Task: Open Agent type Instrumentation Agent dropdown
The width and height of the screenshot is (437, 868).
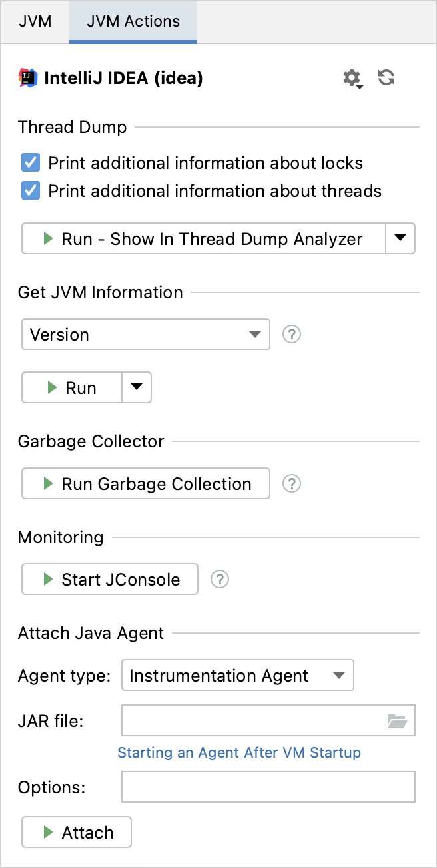Action: click(x=238, y=676)
